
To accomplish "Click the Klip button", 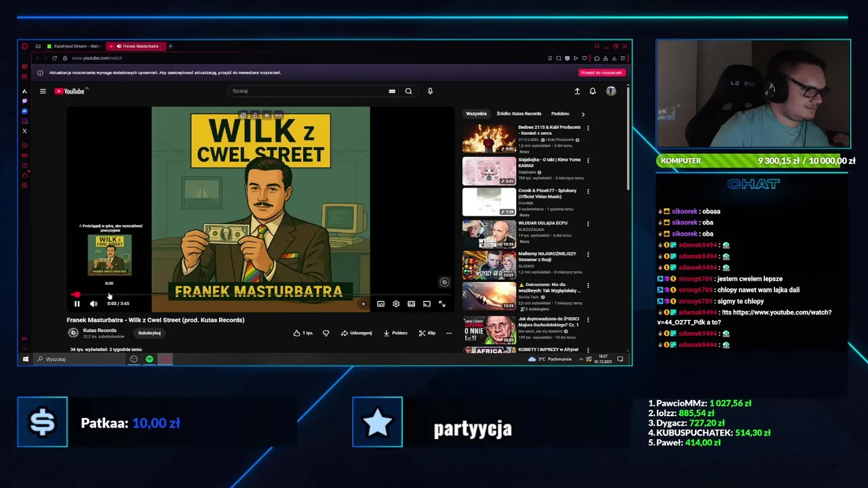I will click(427, 333).
